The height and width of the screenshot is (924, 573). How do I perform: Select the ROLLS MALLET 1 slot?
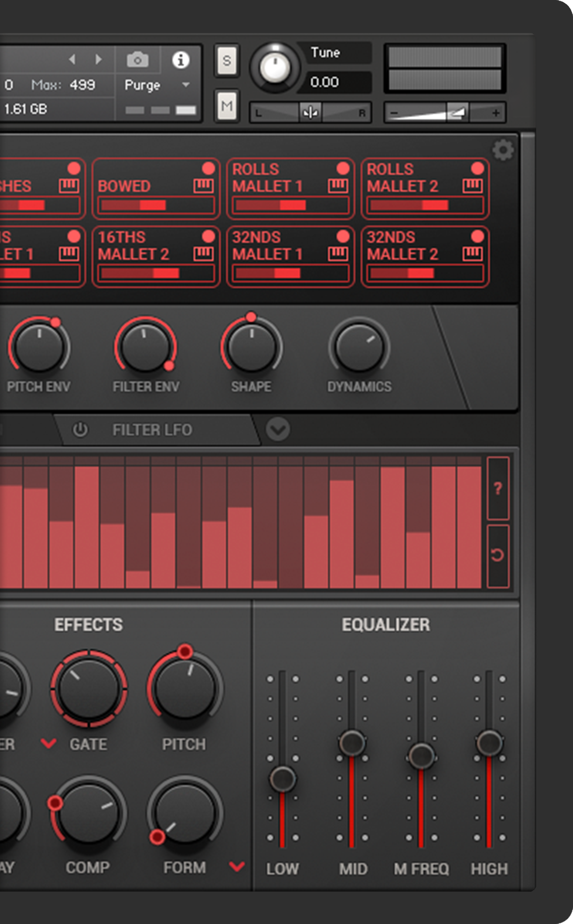point(290,188)
